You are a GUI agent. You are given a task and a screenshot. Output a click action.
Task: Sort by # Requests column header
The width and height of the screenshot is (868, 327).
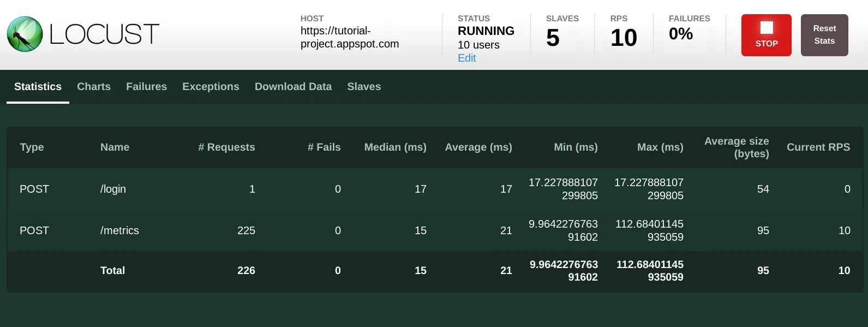226,147
